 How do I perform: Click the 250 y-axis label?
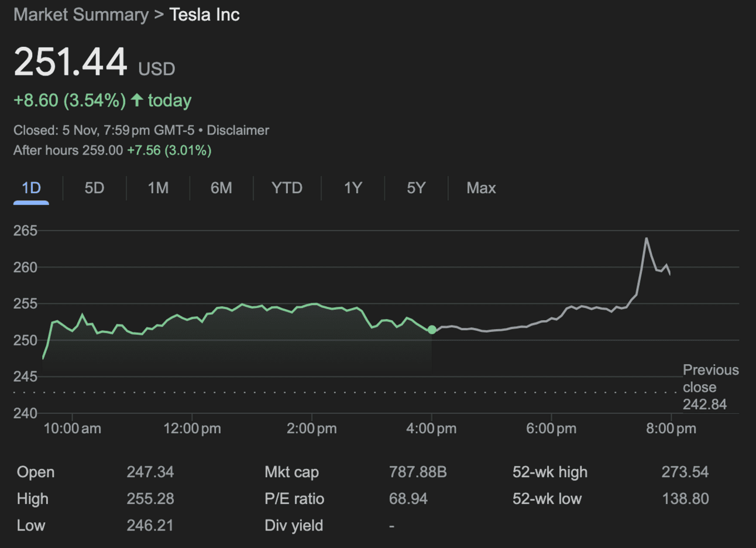(25, 340)
